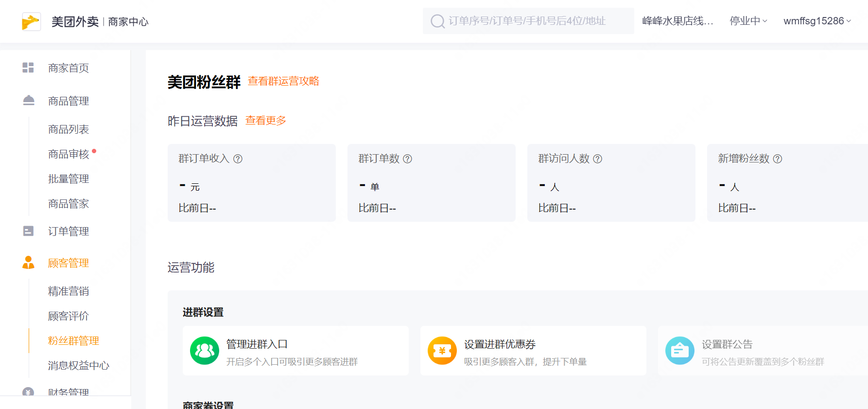Click the 商家中心 header text
The width and height of the screenshot is (868, 409).
pos(128,22)
